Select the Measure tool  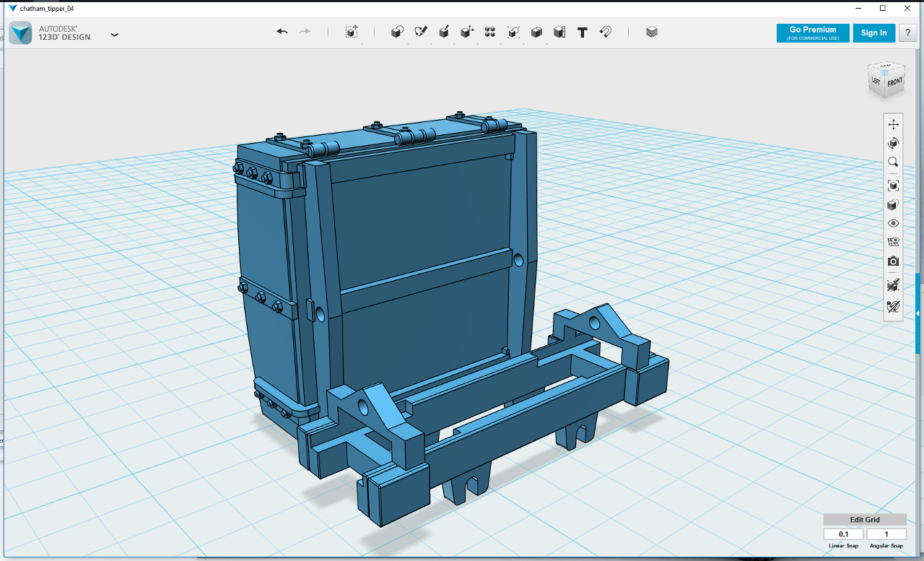click(559, 32)
